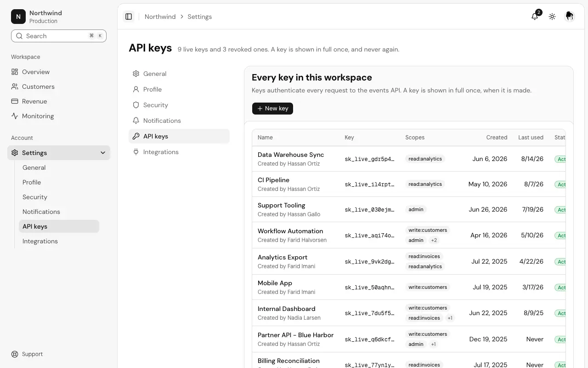Select Security under sidebar Settings
Image resolution: width=588 pixels, height=368 pixels.
59,197
